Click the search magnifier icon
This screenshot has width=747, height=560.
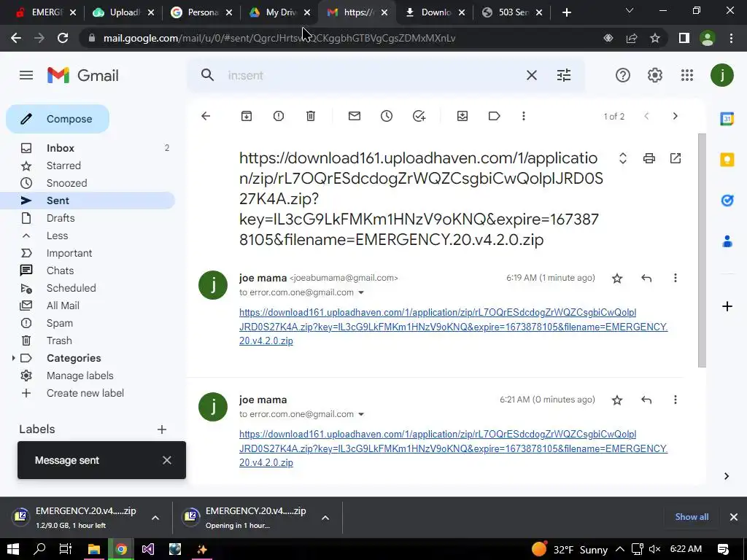pyautogui.click(x=207, y=75)
